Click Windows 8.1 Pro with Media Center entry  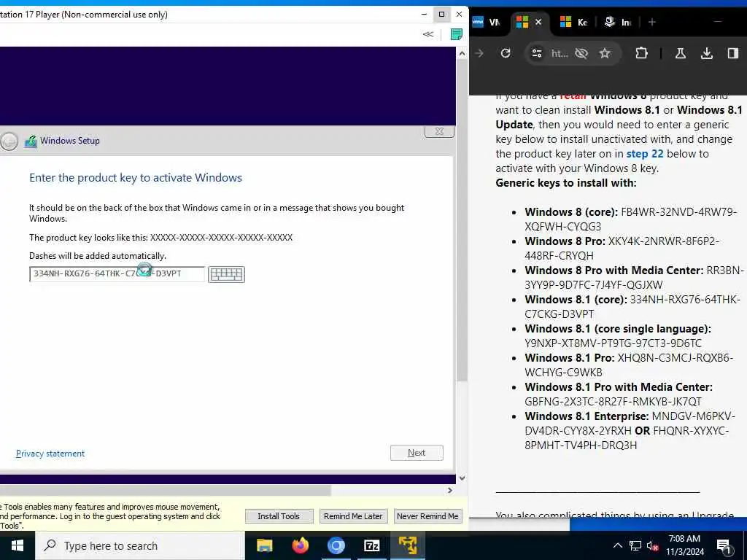tap(619, 394)
